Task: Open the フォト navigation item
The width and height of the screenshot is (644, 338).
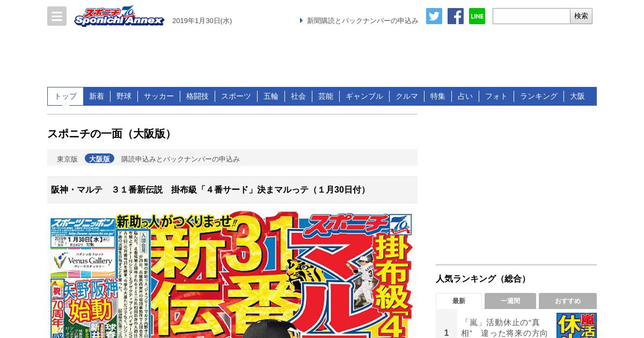Action: (496, 96)
